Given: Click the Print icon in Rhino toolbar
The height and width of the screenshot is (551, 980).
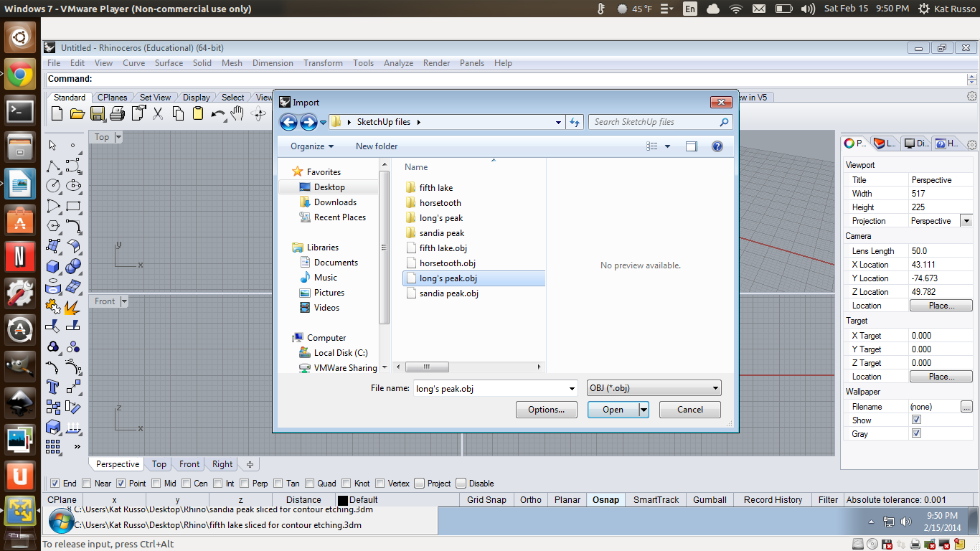Looking at the screenshot, I should (118, 113).
